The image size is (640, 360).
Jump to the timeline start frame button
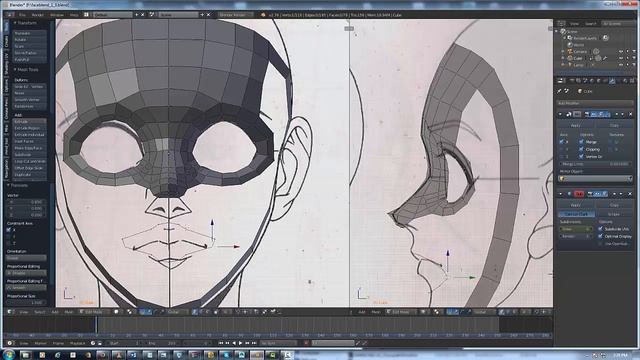pyautogui.click(x=221, y=343)
